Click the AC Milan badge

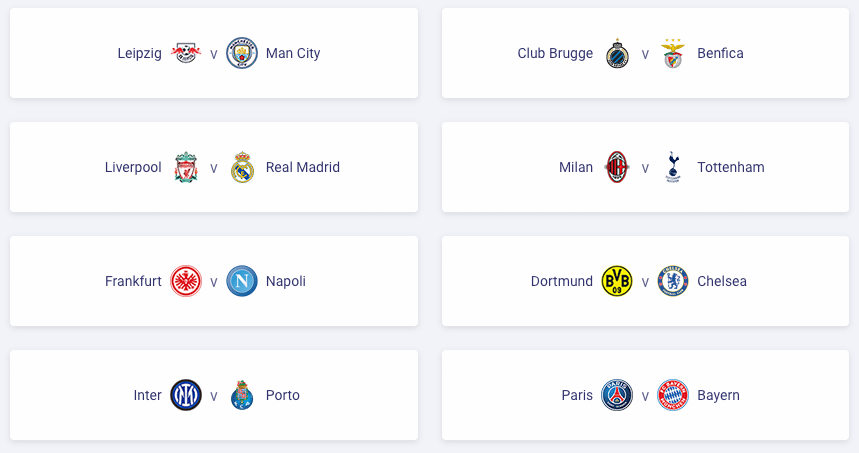617,167
